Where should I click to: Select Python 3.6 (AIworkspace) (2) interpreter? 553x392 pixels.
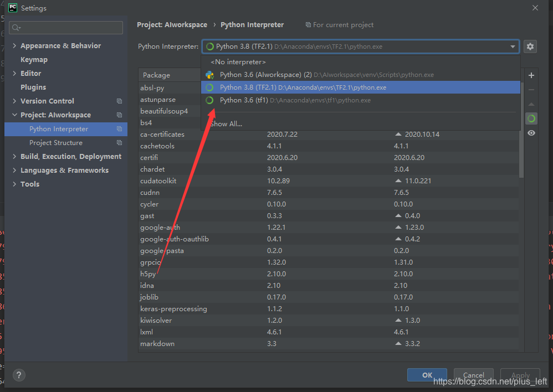360,75
